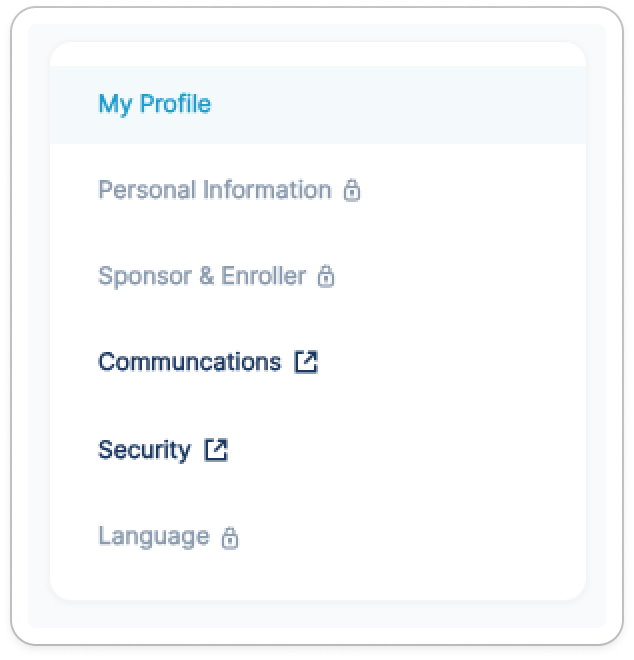Click the lock icon beside Language
This screenshot has height=660, width=634.
pyautogui.click(x=230, y=538)
